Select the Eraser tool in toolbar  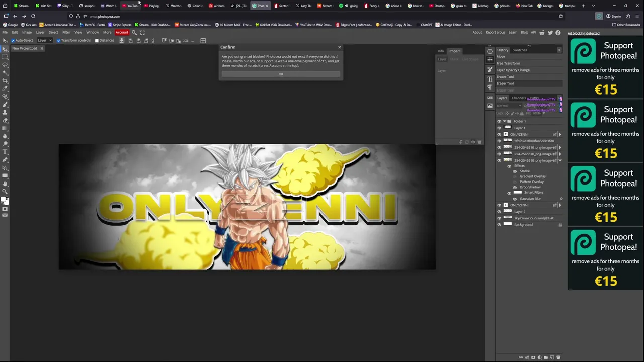(5, 120)
